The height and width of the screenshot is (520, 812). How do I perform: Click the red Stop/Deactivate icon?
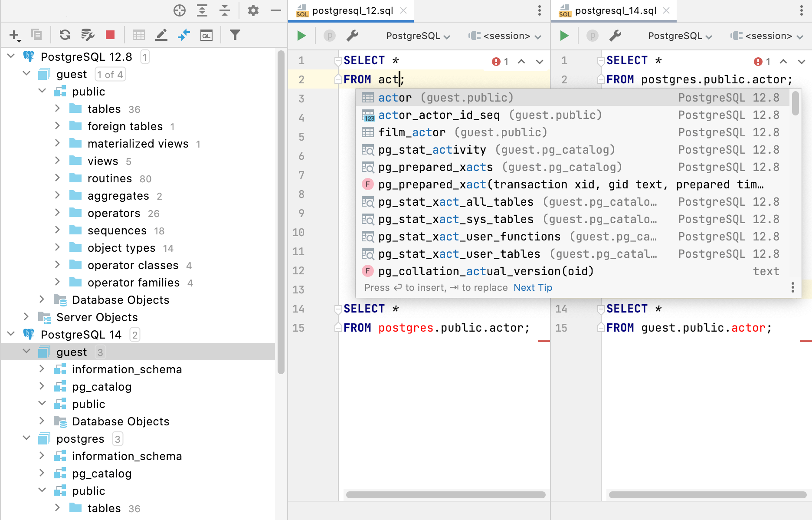point(110,35)
